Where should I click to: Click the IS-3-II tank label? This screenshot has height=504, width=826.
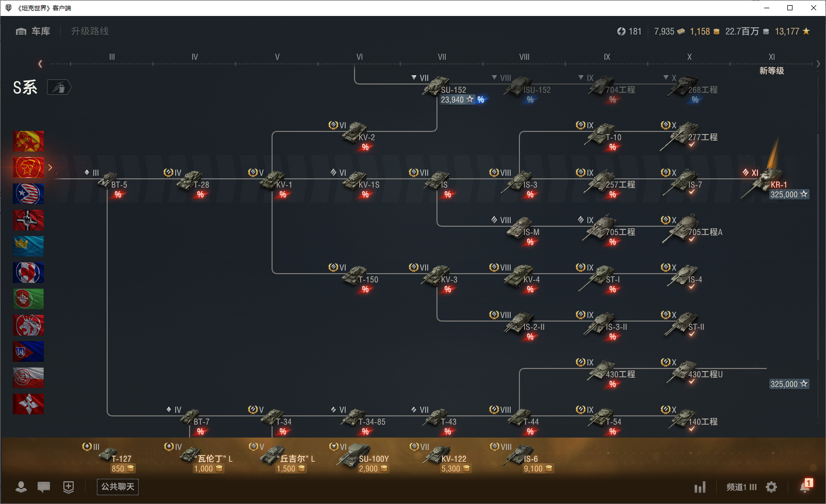coord(616,327)
